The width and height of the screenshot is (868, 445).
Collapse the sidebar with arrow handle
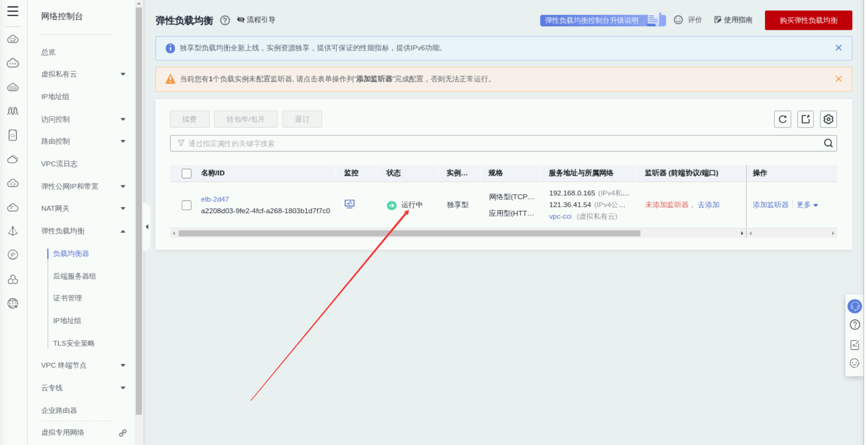coord(147,227)
